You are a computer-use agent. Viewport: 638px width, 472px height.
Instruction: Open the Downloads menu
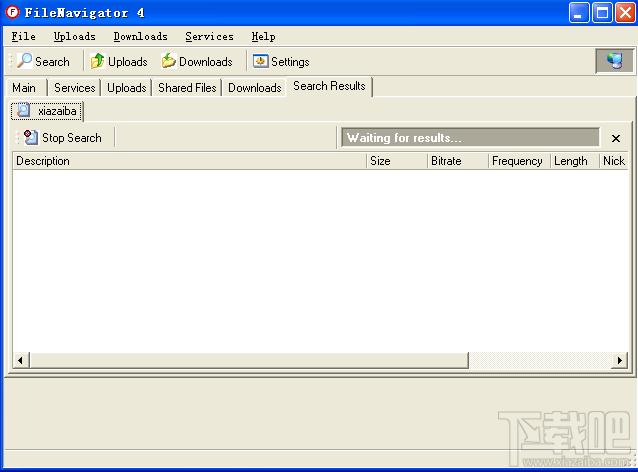[x=140, y=37]
